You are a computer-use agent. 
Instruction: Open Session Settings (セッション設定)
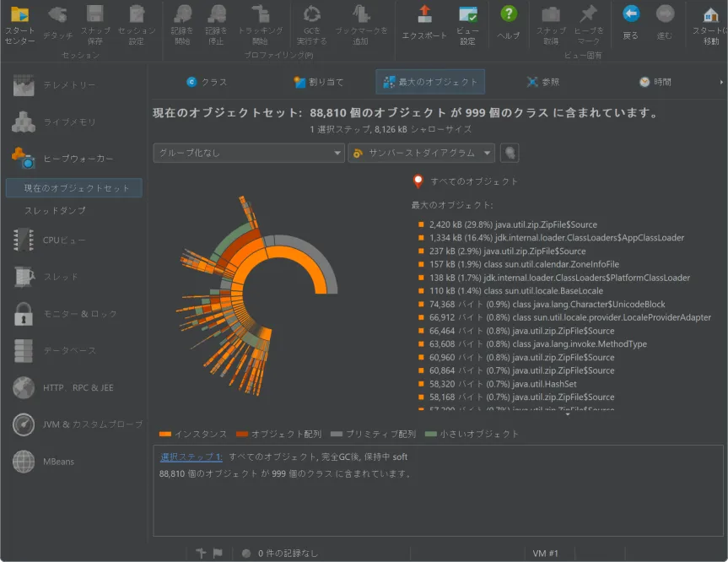pos(137,25)
